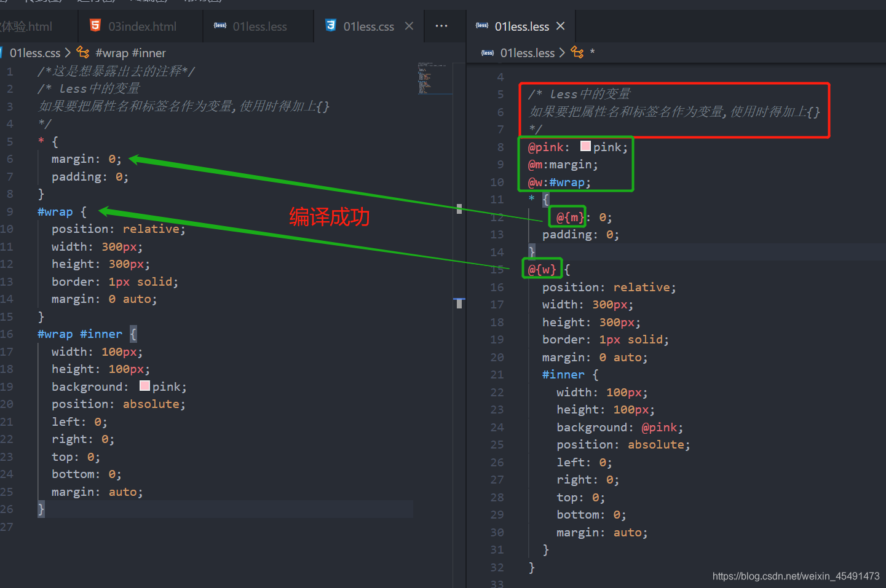
Task: Click the comment text on less line 6
Action: (674, 112)
